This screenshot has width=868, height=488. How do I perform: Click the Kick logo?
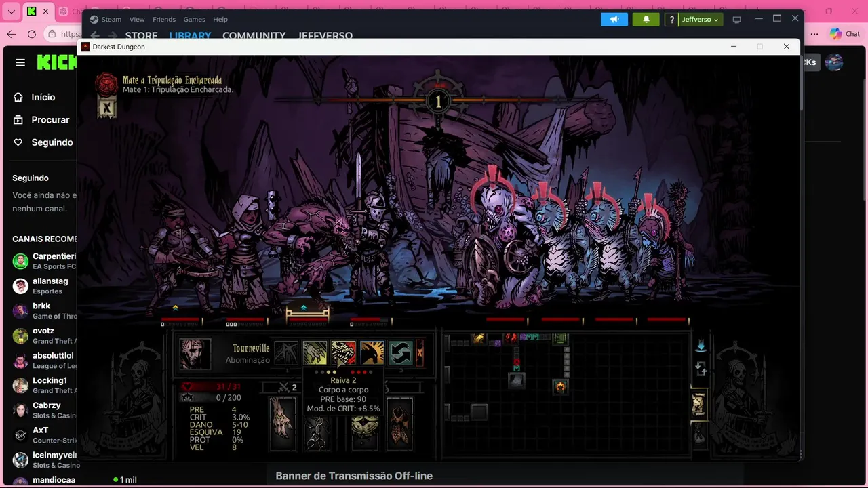[x=56, y=62]
